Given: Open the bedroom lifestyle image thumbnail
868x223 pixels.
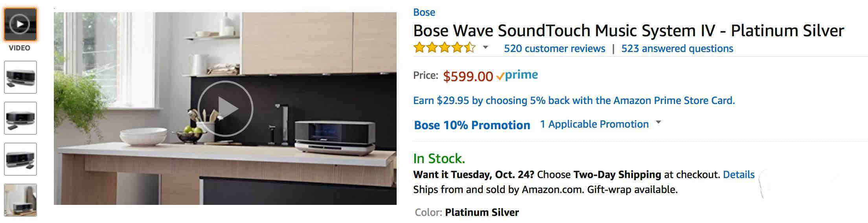Looking at the screenshot, I should [20, 200].
